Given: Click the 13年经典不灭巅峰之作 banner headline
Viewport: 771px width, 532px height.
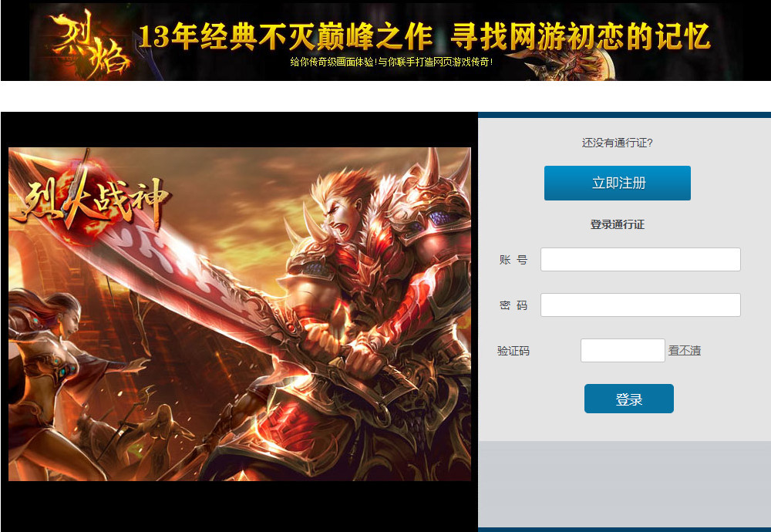Looking at the screenshot, I should (x=286, y=37).
